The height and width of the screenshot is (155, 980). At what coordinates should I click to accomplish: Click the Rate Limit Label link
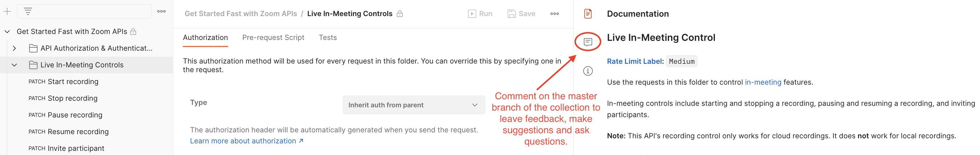coord(634,61)
